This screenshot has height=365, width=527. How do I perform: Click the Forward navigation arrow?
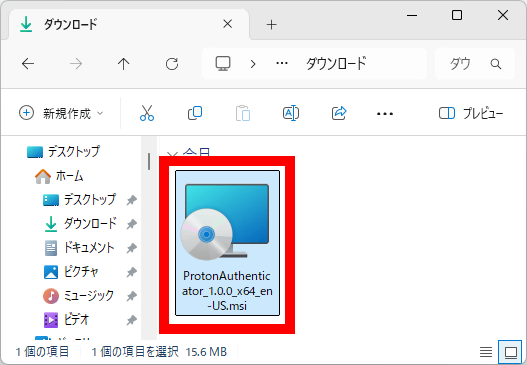(76, 64)
